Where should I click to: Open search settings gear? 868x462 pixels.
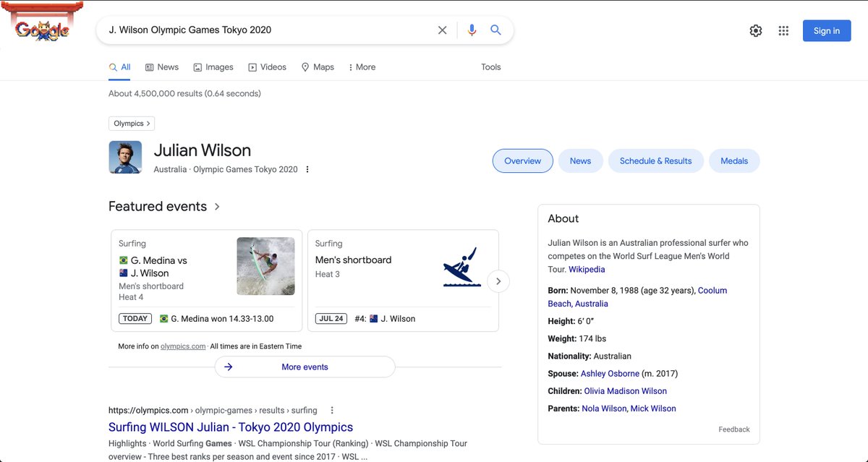[756, 30]
